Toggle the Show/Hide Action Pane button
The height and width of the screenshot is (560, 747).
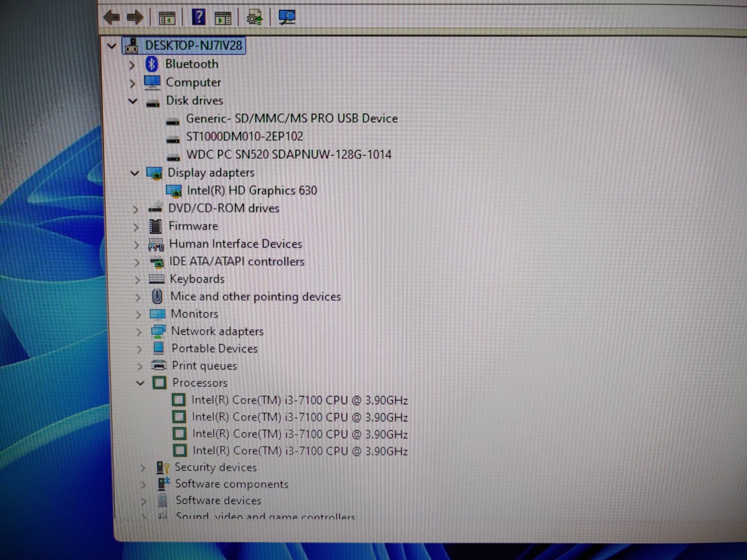click(223, 19)
